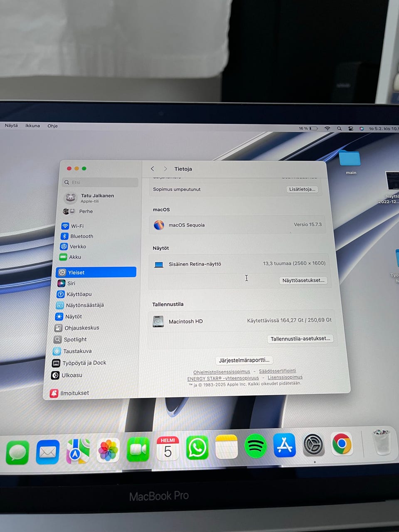Click Sisäinen Retina-näyttö display row
This screenshot has width=399, height=532.
point(239,264)
